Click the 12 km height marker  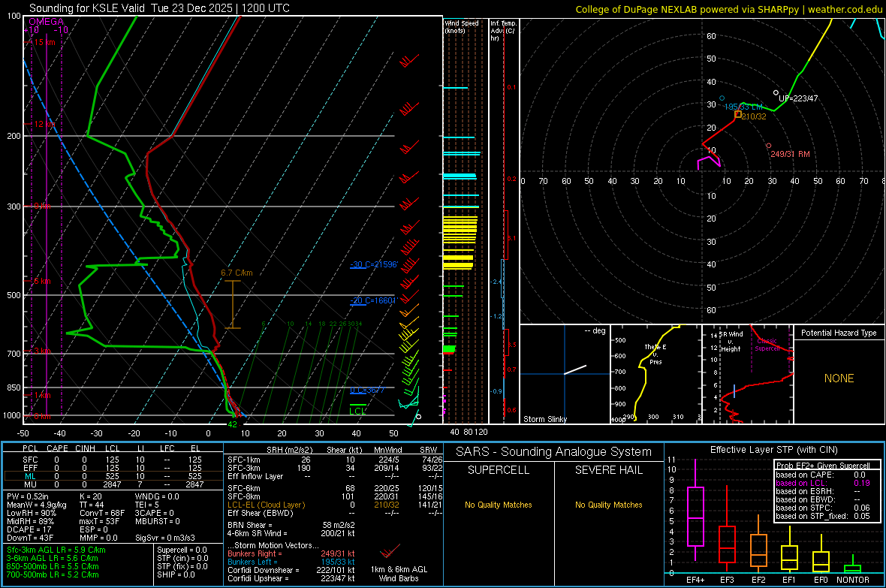[44, 125]
